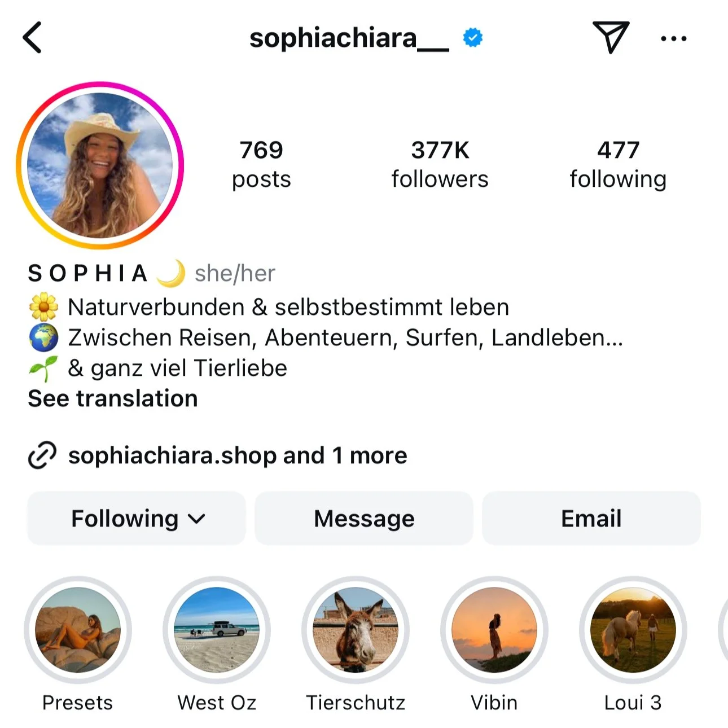728x728 pixels.
Task: Tap the 769 posts count
Action: [261, 164]
